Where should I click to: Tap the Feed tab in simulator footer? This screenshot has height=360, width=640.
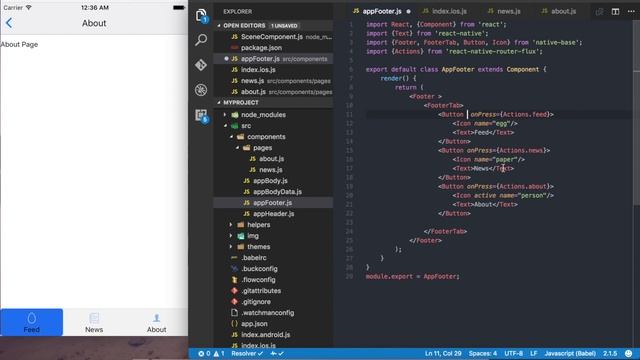[x=31, y=322]
